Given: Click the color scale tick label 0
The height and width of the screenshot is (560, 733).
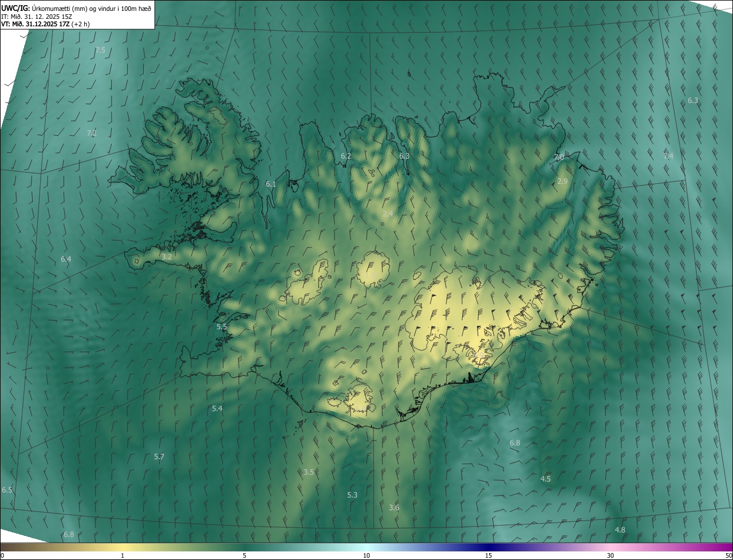Looking at the screenshot, I should (x=2, y=555).
